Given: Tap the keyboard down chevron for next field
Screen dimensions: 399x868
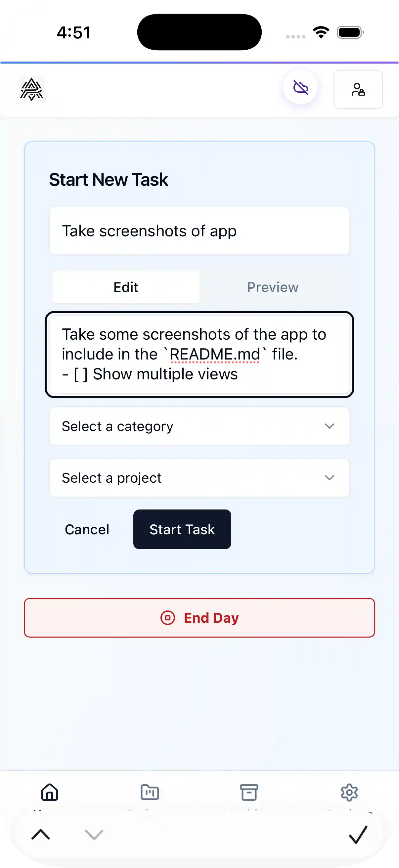Looking at the screenshot, I should (x=94, y=834).
